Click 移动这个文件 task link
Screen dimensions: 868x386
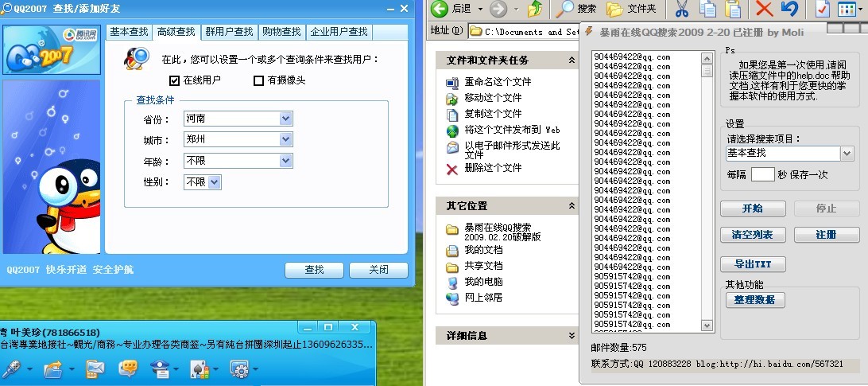493,98
